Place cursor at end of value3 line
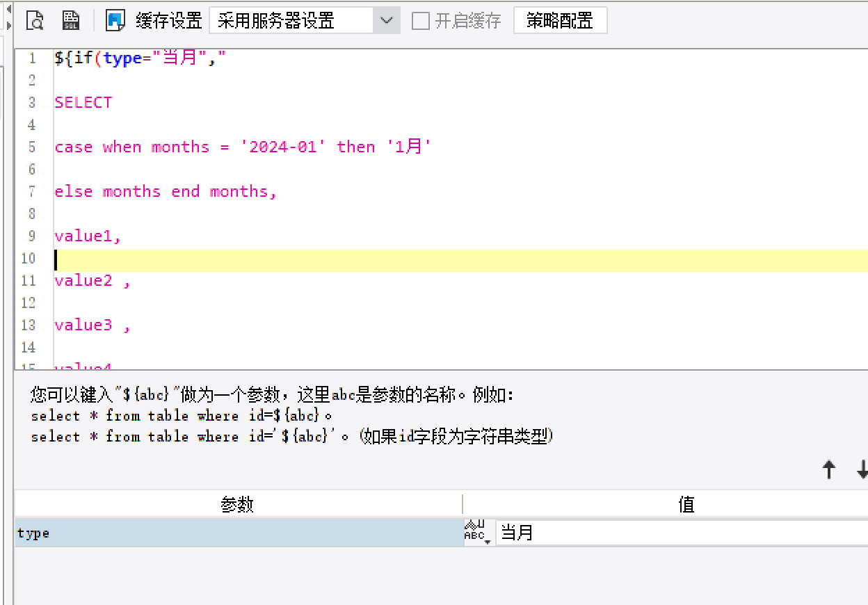Screen dimensions: 868x605 pos(131,325)
